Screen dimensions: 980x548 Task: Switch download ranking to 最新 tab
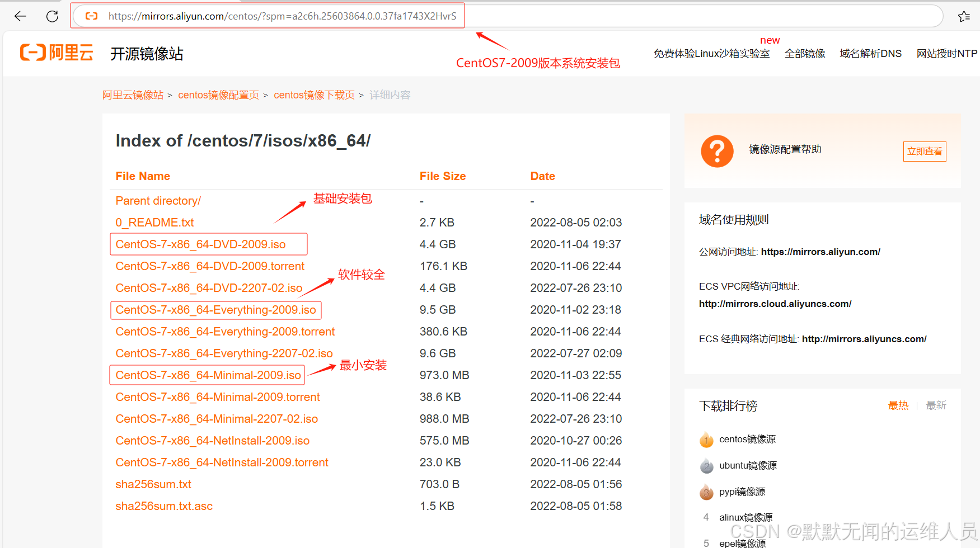click(x=936, y=405)
